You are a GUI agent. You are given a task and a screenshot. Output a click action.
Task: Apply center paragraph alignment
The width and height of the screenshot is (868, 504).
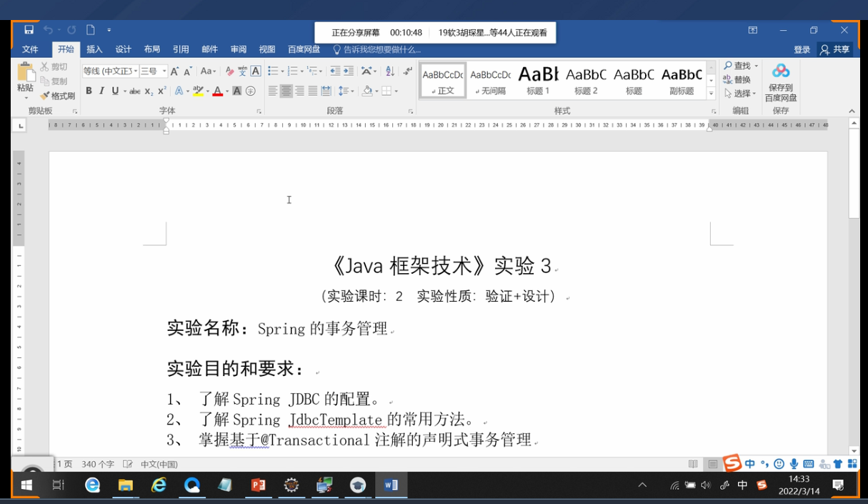pyautogui.click(x=286, y=91)
